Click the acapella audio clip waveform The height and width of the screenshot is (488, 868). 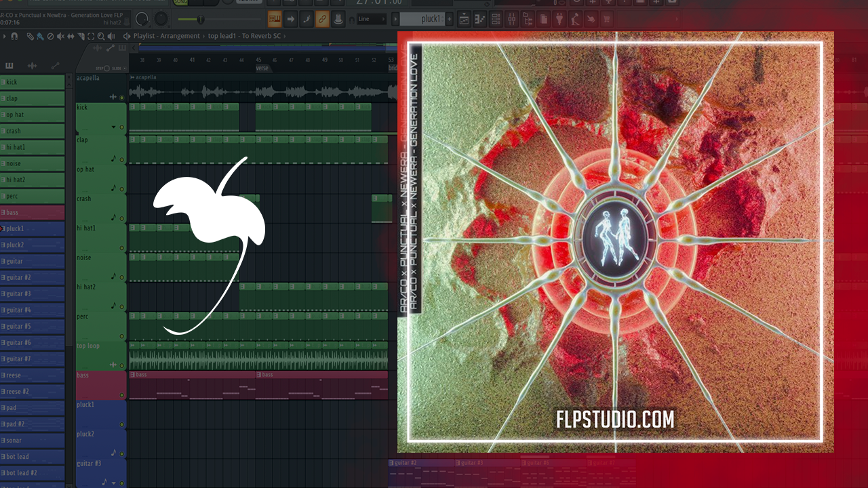pos(262,91)
